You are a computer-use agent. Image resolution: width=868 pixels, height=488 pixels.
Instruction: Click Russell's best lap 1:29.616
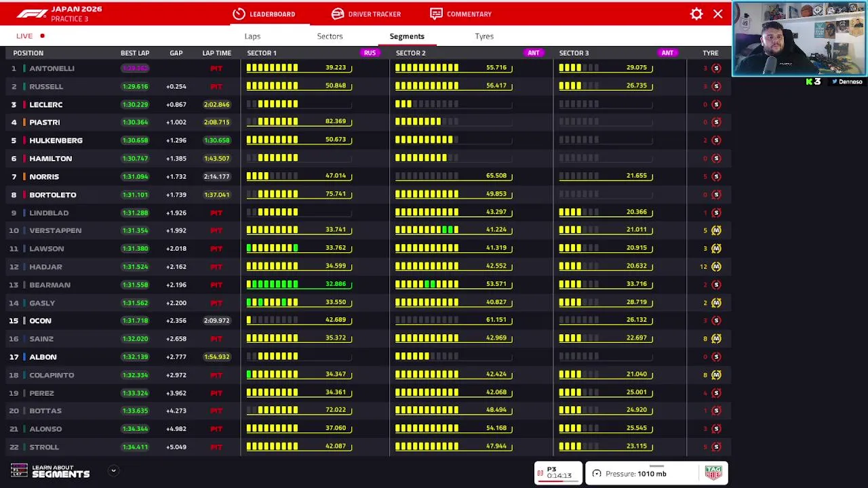click(135, 87)
